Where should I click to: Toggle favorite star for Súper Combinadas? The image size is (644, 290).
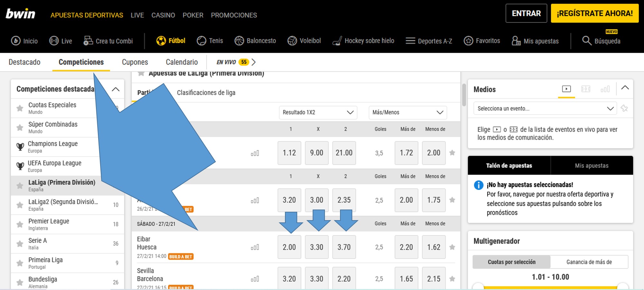pyautogui.click(x=20, y=127)
